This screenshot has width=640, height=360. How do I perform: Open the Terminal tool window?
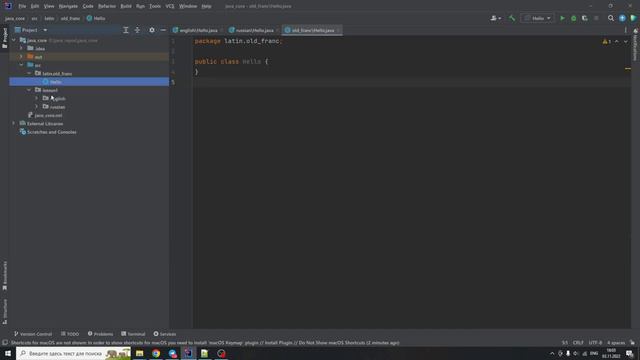point(133,334)
